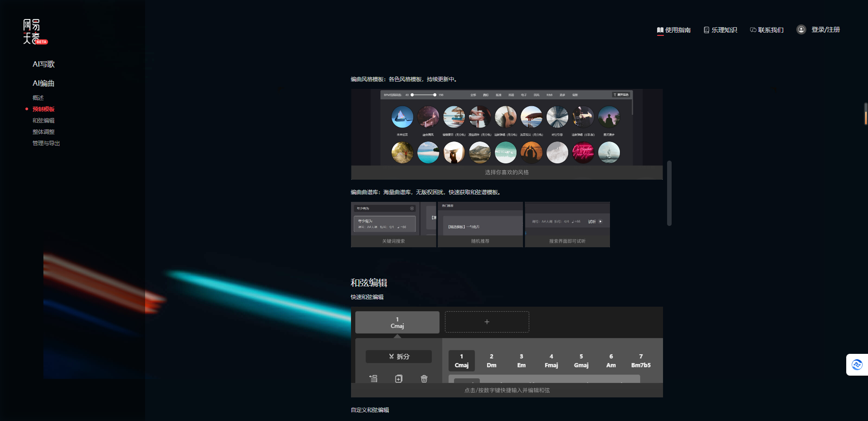Click the user avatar icon beside 登录/注册
The height and width of the screenshot is (421, 868).
pyautogui.click(x=801, y=29)
